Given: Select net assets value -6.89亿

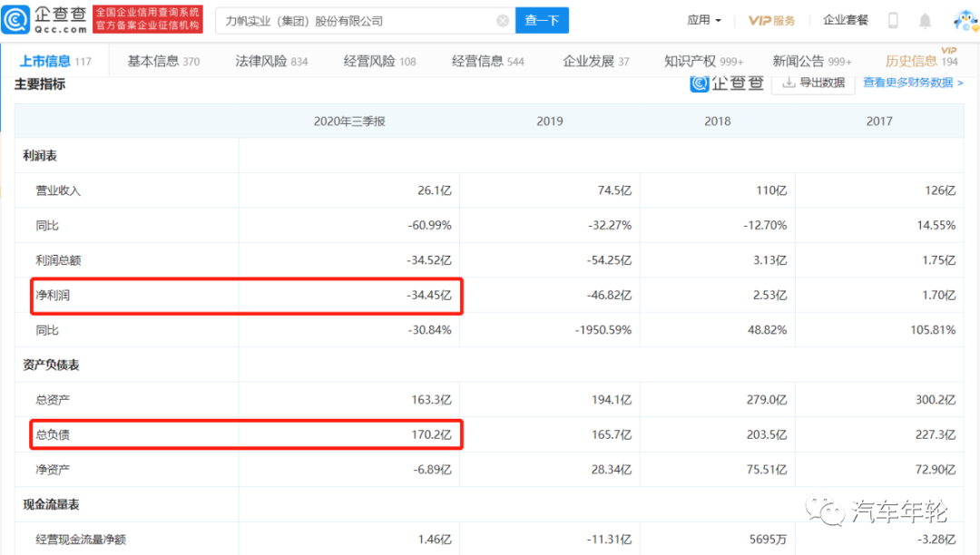Looking at the screenshot, I should [x=433, y=470].
